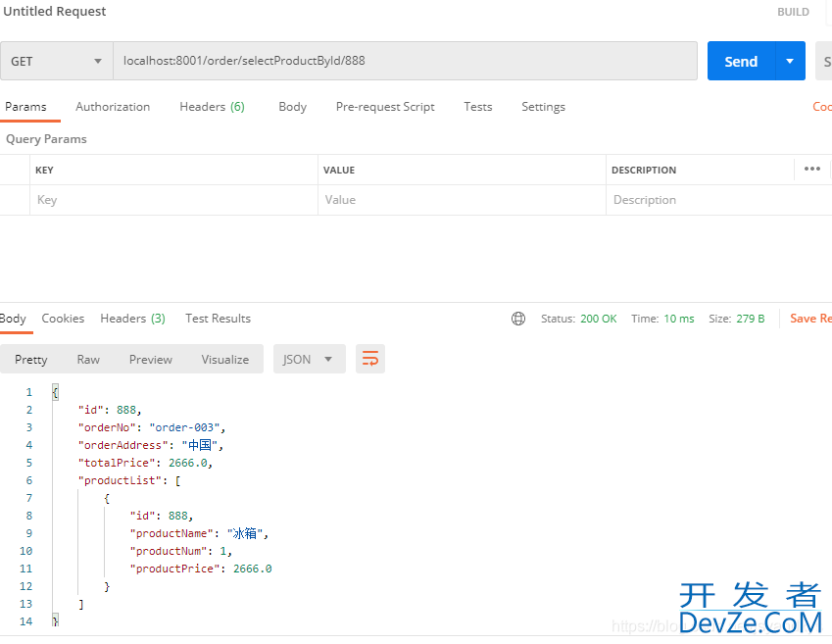
Task: Select the Params tab
Action: point(26,107)
